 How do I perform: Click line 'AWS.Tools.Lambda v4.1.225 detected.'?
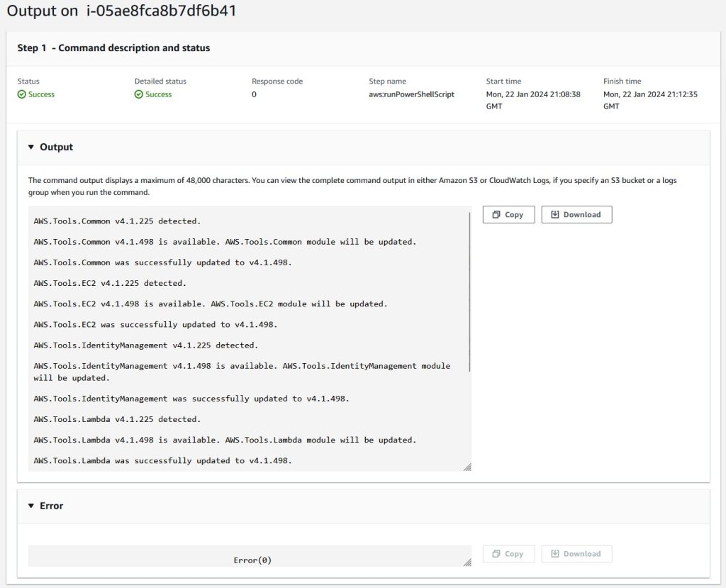(x=117, y=419)
